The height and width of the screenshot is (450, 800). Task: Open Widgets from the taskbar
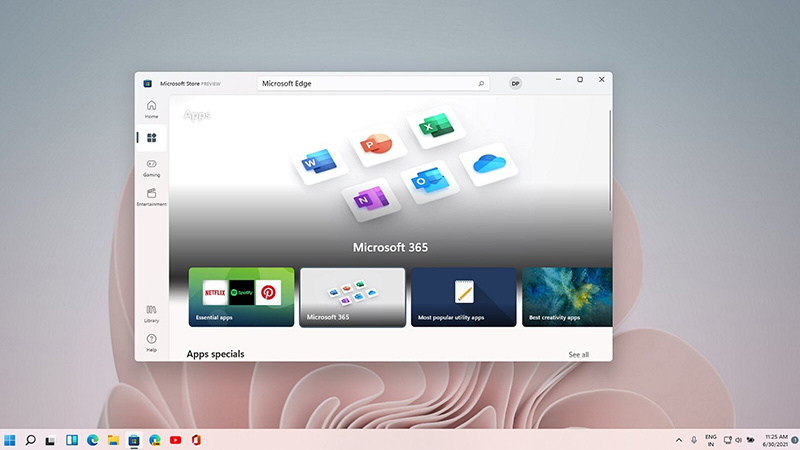point(72,440)
